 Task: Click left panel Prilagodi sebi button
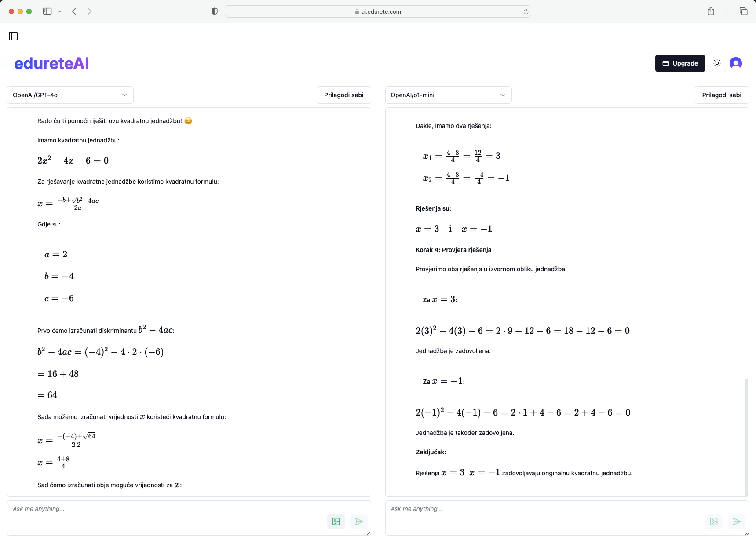343,95
